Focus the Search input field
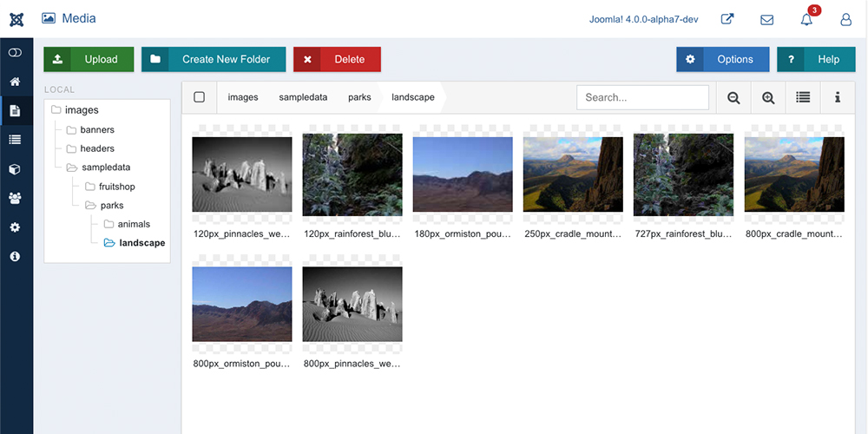This screenshot has height=434, width=868. [x=642, y=97]
